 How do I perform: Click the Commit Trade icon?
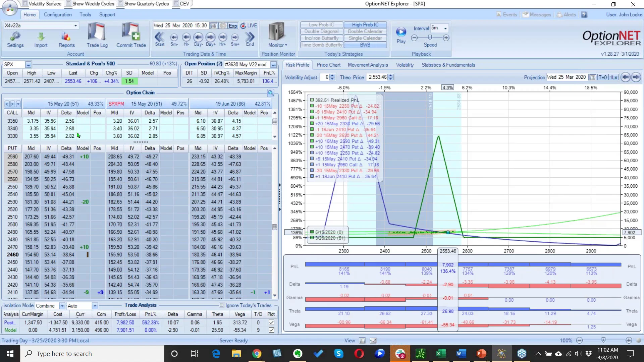click(131, 35)
